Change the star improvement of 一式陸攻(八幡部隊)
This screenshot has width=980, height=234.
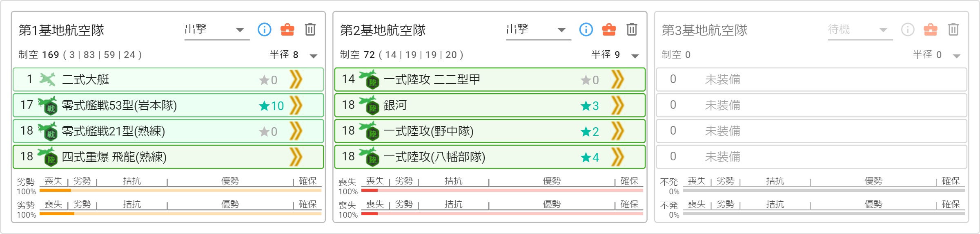pos(590,157)
